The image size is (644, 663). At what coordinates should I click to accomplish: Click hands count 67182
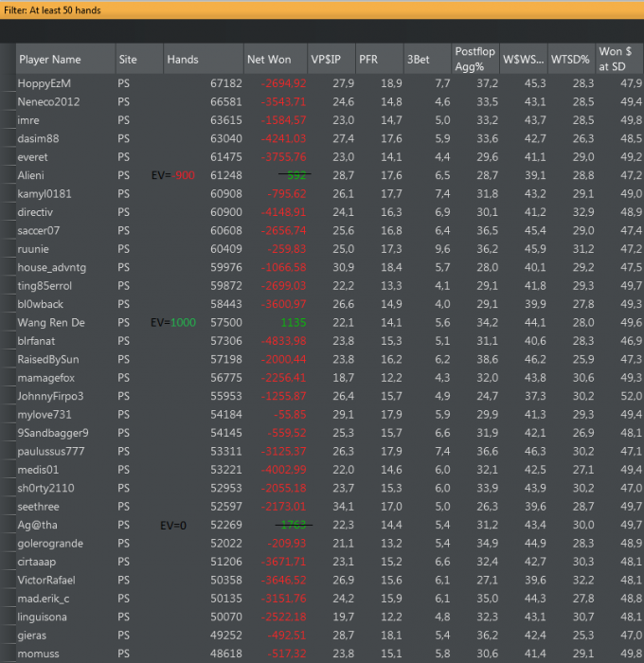click(x=226, y=83)
